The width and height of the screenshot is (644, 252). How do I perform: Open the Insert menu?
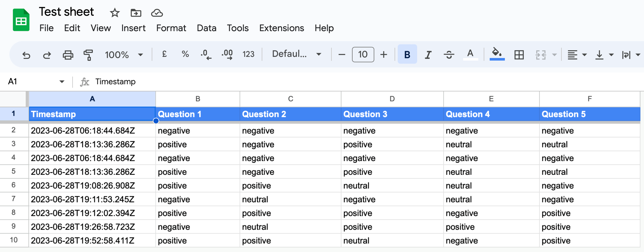point(133,28)
